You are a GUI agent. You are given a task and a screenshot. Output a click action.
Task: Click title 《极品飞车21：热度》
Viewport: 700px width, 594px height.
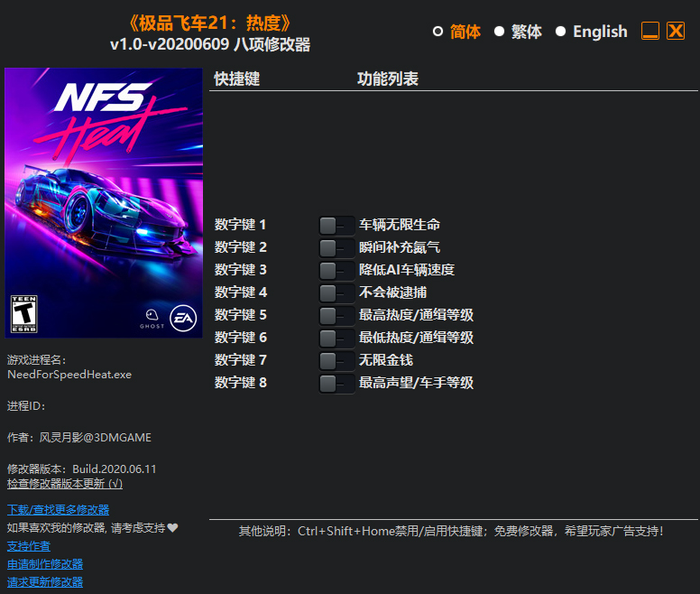point(210,23)
